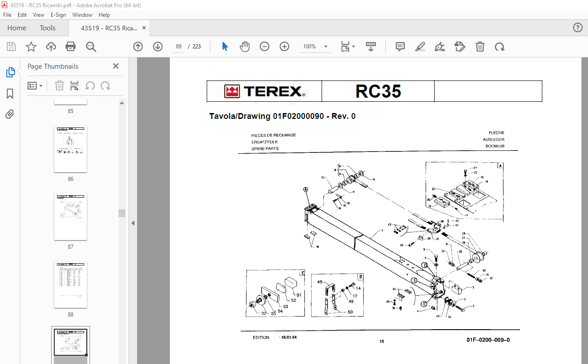Rotate thumbnails counterclockwise
588x364 pixels.
point(90,85)
